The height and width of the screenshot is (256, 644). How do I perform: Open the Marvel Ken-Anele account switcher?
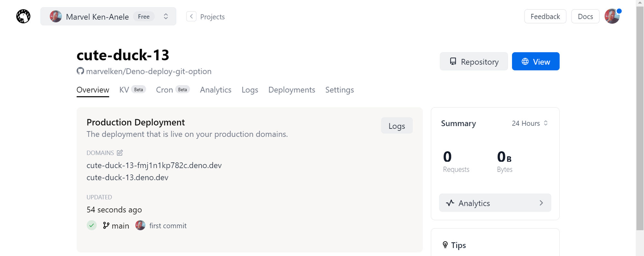coord(108,16)
